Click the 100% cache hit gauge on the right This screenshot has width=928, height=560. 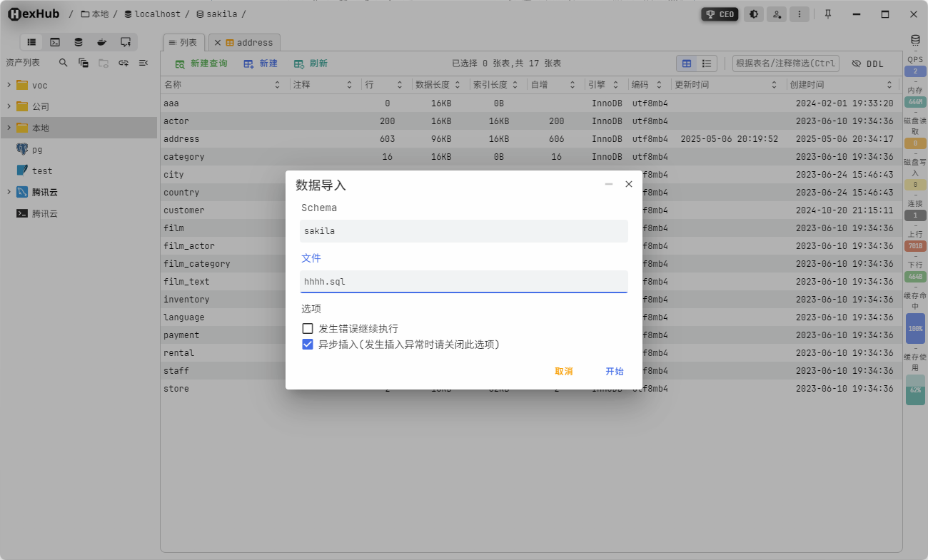click(x=915, y=328)
